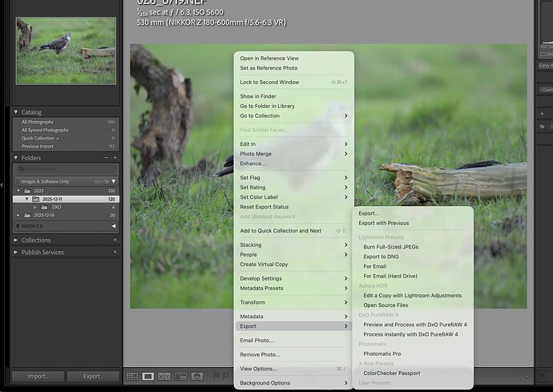Click plus icon on Folders panel
This screenshot has height=392, width=553.
click(x=115, y=158)
